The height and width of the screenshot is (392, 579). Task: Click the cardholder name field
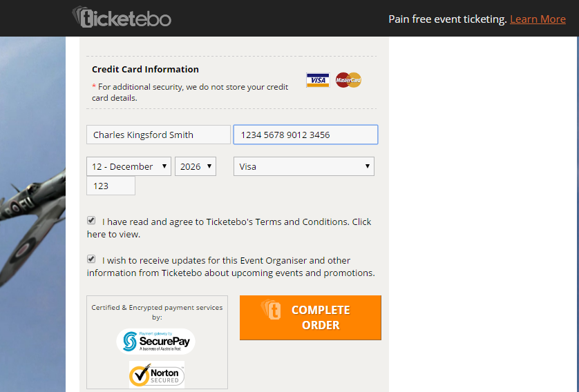click(158, 135)
